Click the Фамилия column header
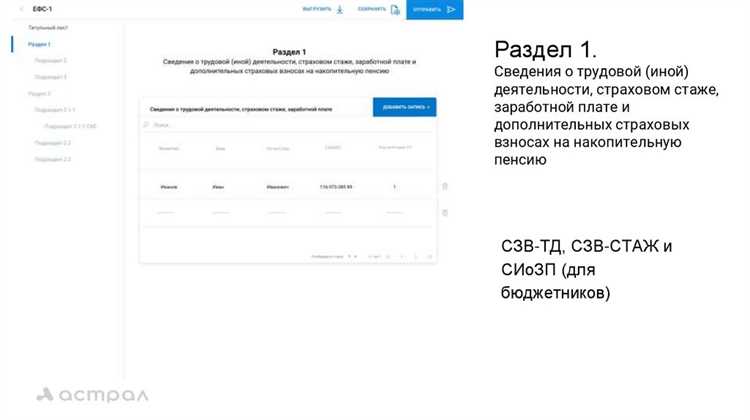The height and width of the screenshot is (420, 750). click(169, 148)
